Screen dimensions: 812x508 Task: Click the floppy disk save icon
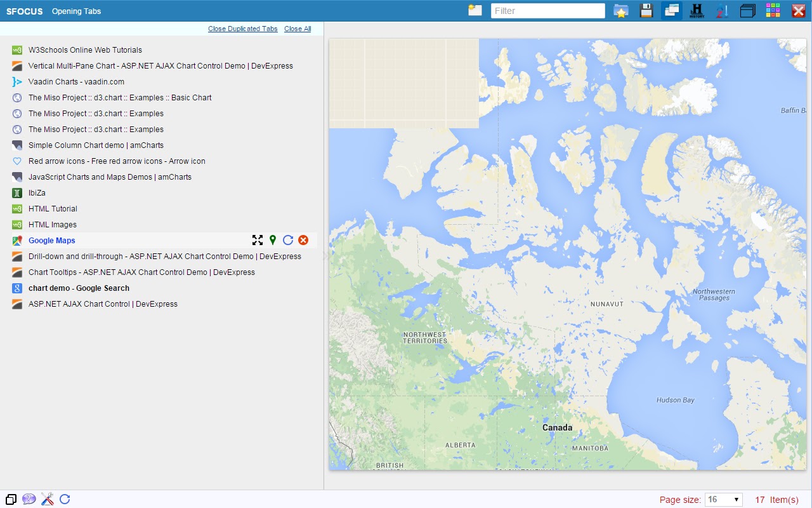pos(646,11)
